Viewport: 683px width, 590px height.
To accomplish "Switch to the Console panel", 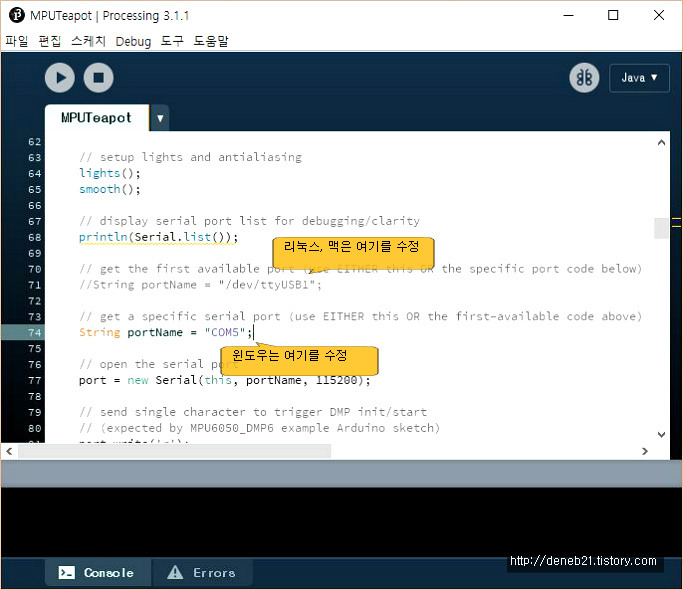I will [97, 573].
